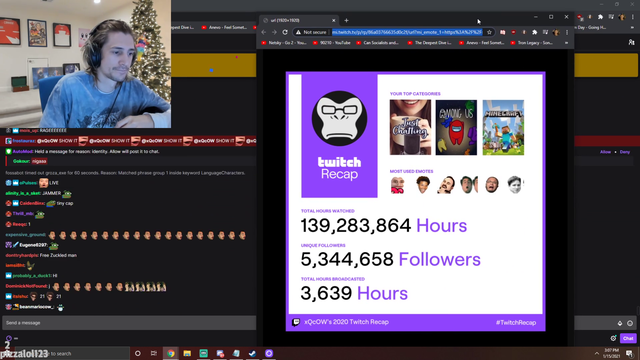The height and width of the screenshot is (360, 640).
Task: Open the purple circle app on taskbar
Action: [x=269, y=353]
